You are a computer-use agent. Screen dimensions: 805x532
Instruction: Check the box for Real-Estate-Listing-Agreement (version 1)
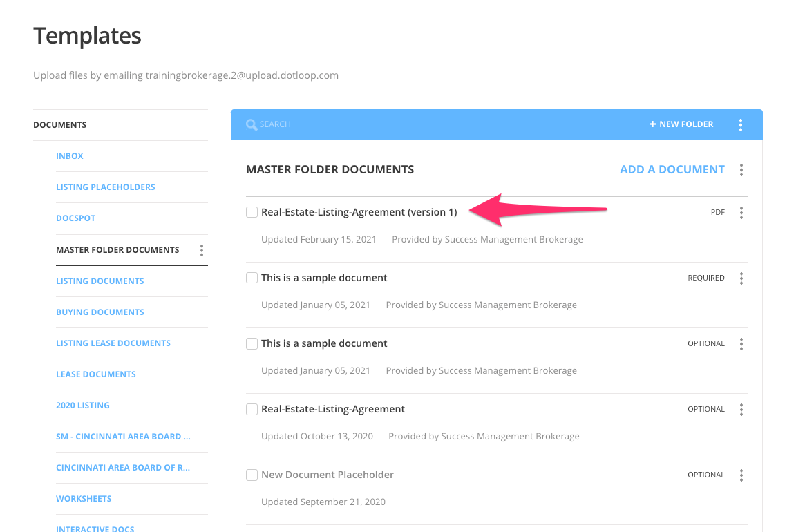(252, 212)
